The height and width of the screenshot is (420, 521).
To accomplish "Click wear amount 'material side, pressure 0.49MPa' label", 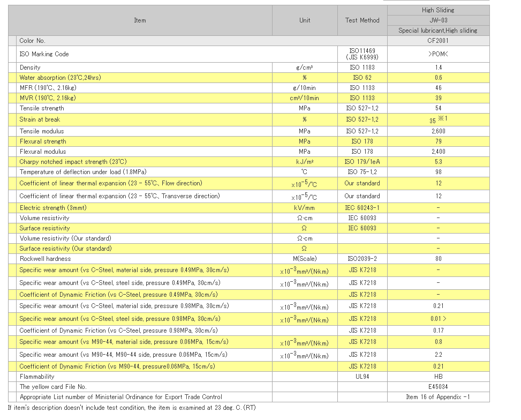I will coord(124,270).
